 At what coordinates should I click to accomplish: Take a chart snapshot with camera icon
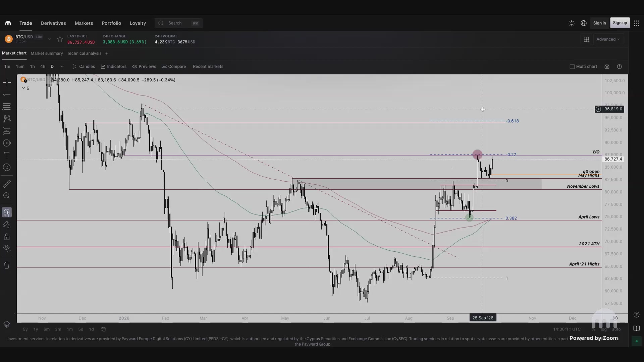(x=607, y=67)
